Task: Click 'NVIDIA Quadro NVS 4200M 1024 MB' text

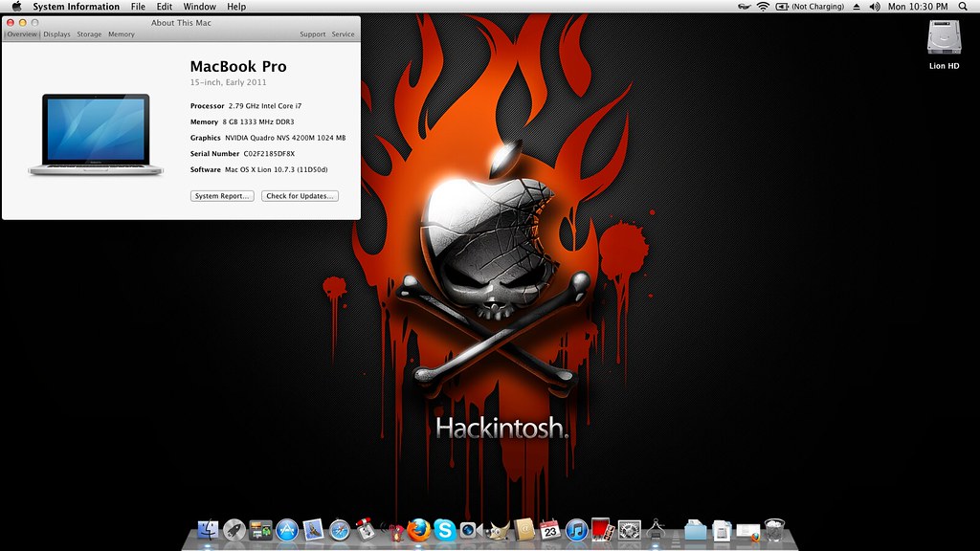Action: pos(285,138)
